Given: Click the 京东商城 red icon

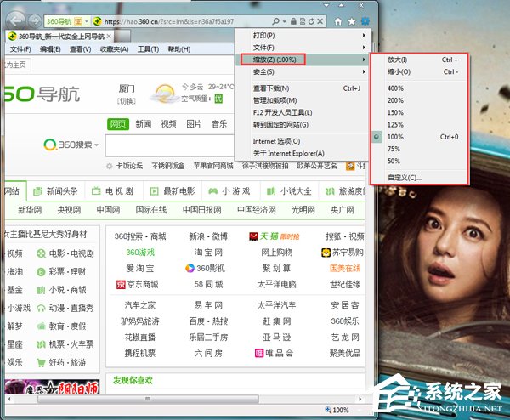Looking at the screenshot, I should tap(121, 285).
